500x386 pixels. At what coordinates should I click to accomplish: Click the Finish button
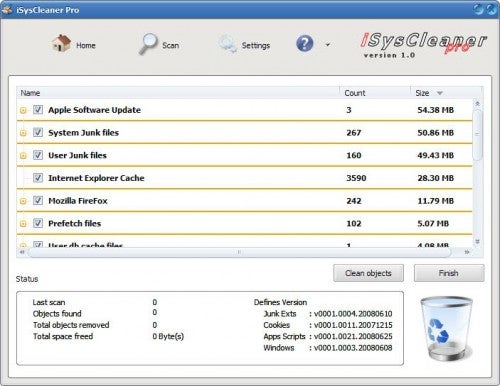(x=449, y=273)
